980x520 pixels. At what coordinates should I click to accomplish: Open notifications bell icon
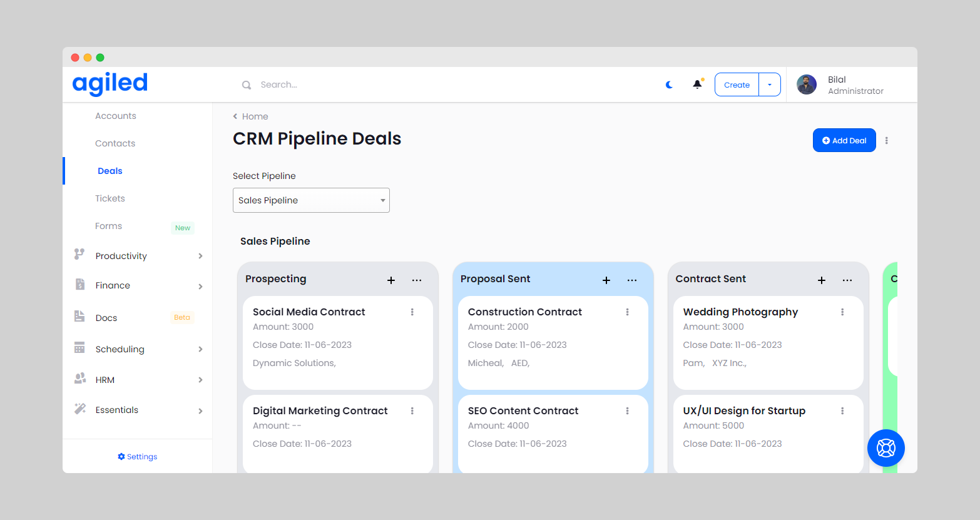tap(697, 84)
